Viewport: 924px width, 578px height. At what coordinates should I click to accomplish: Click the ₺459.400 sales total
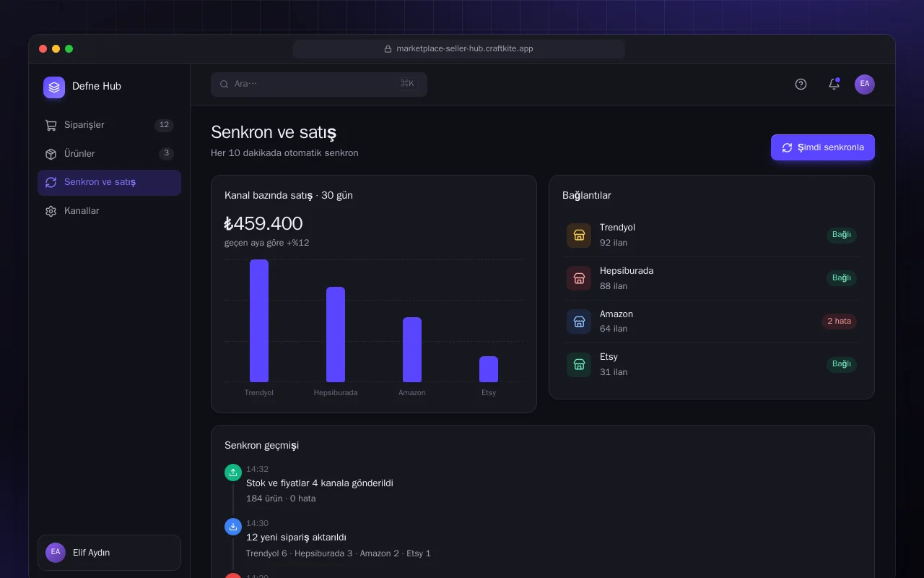263,223
